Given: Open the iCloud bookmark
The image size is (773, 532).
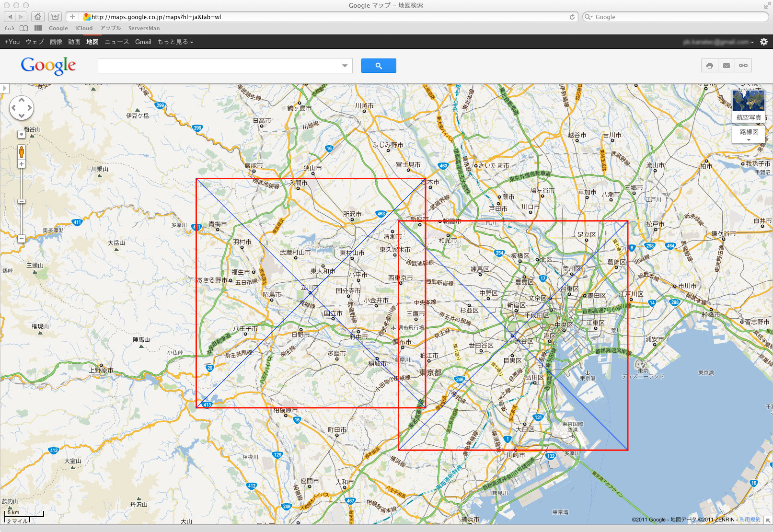Looking at the screenshot, I should coord(84,28).
